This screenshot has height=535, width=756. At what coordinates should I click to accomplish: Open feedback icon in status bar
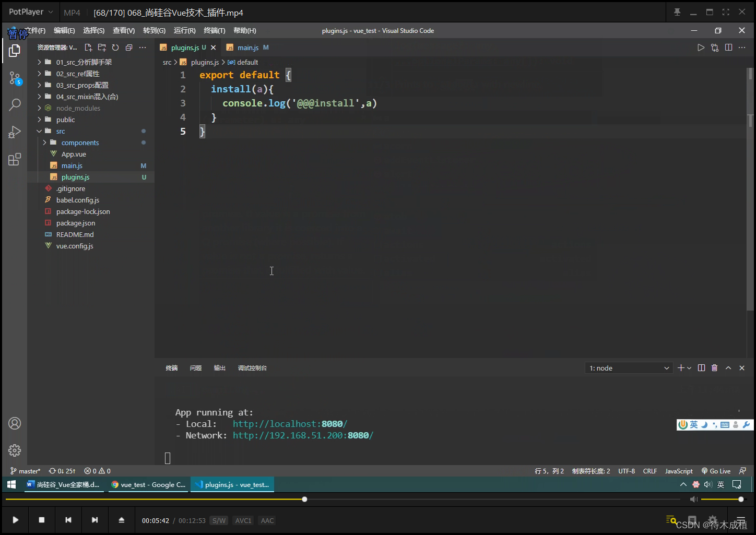(742, 471)
